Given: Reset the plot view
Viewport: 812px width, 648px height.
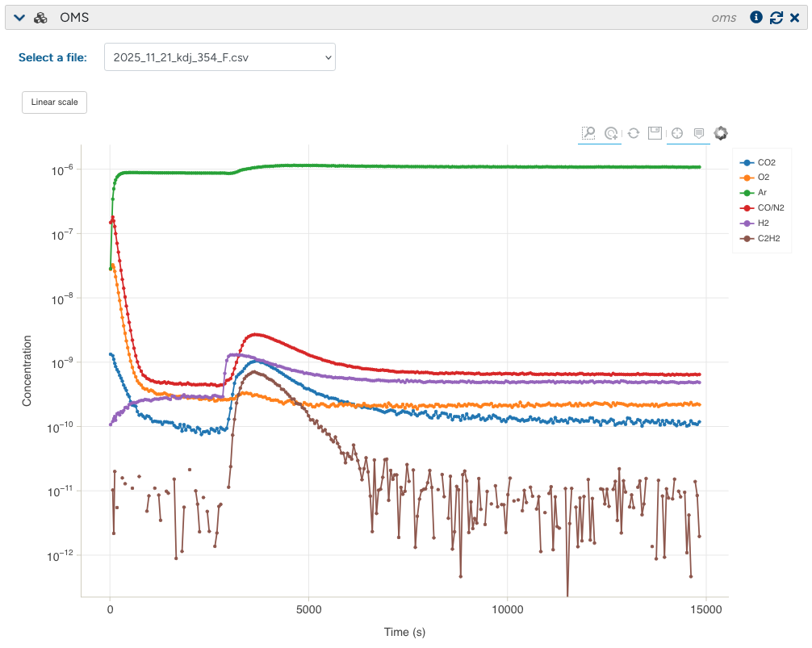Looking at the screenshot, I should [x=634, y=133].
